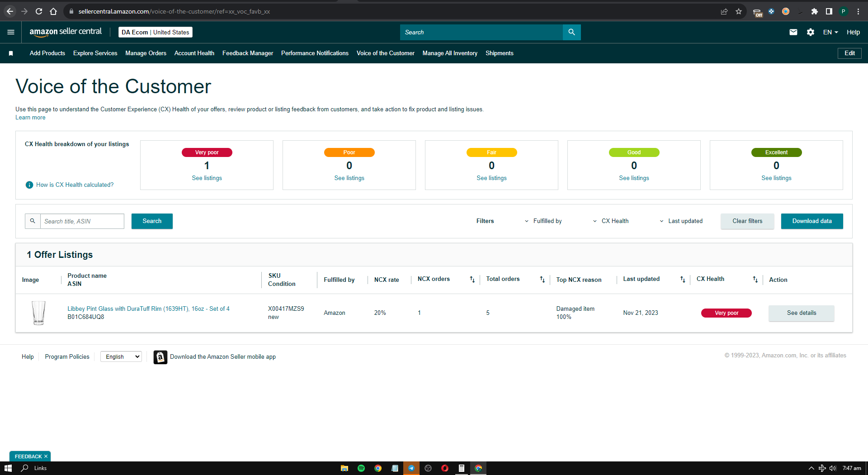Open Spotify from the taskbar
The width and height of the screenshot is (868, 475).
pos(361,468)
